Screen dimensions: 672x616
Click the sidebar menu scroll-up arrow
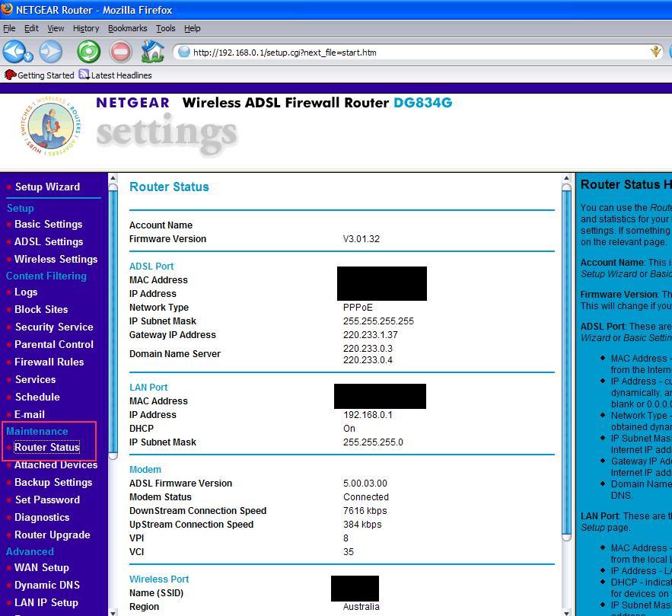pos(113,178)
